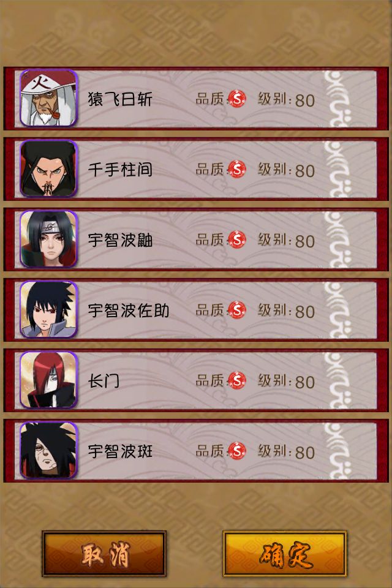Choose the 宇智波斑 character portrait
Image resolution: width=392 pixels, height=588 pixels.
click(48, 451)
